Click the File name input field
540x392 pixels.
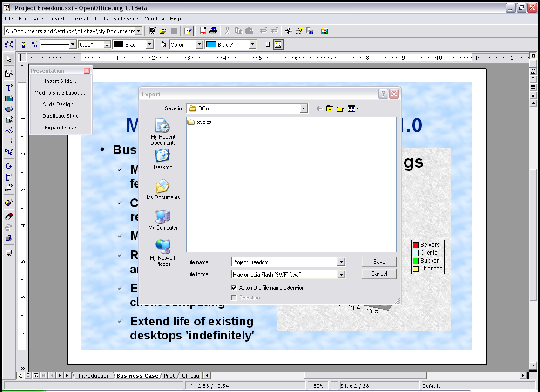[x=284, y=262]
